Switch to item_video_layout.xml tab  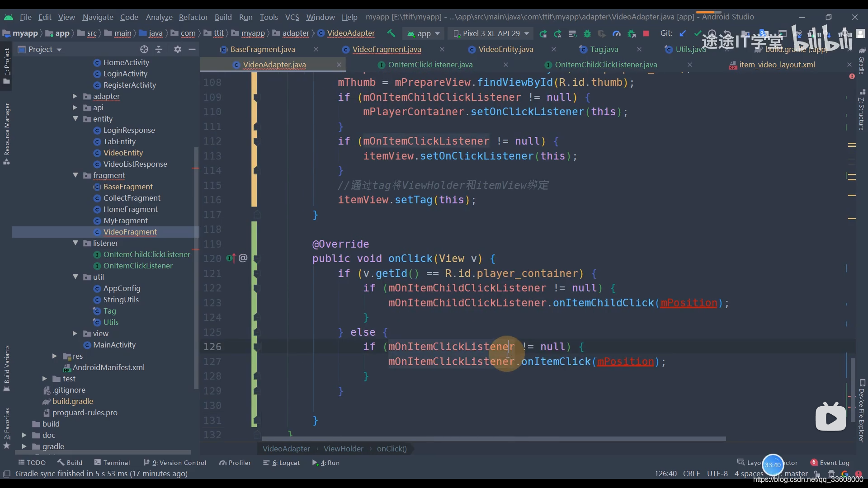(777, 65)
